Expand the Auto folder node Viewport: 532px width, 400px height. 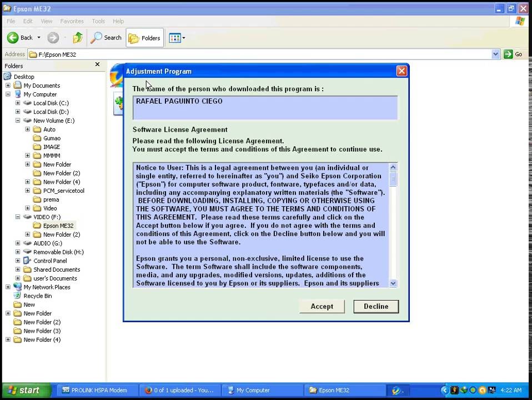click(27, 129)
